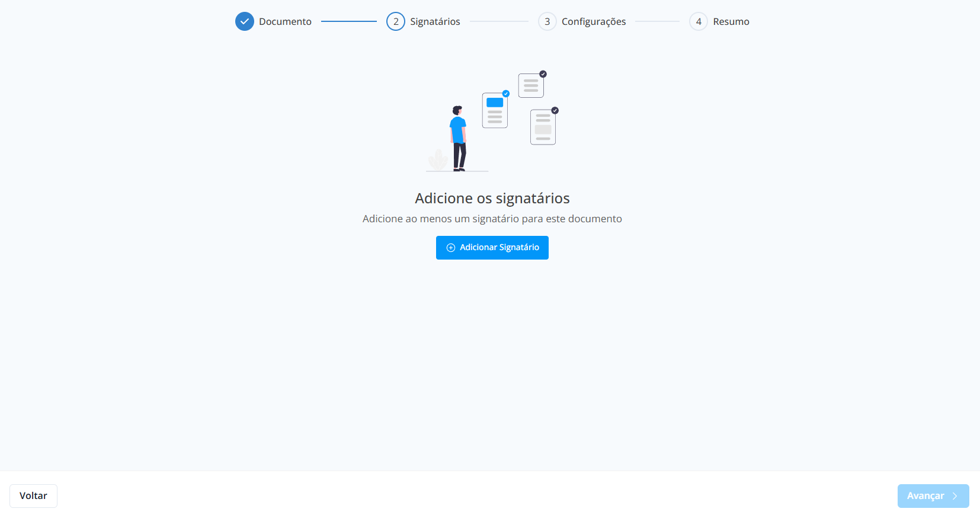Proceed using the Avançar button
Screen dimensions: 980x515
click(x=933, y=496)
